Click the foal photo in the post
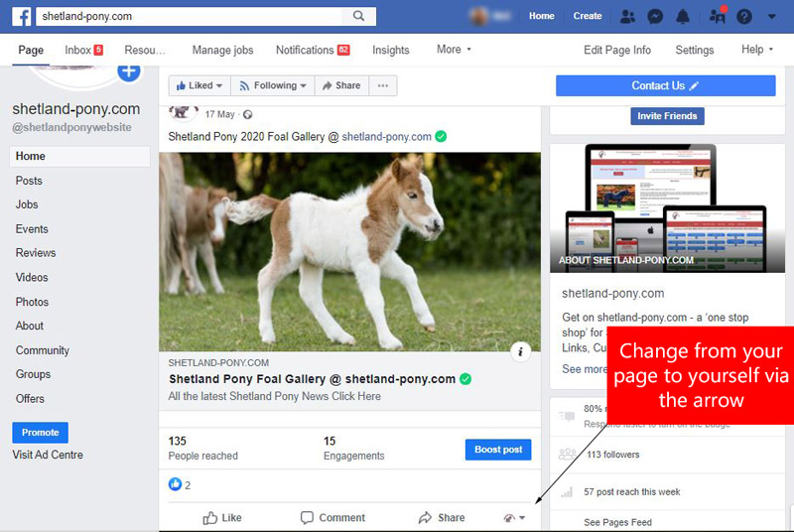The width and height of the screenshot is (794, 532). pos(350,252)
